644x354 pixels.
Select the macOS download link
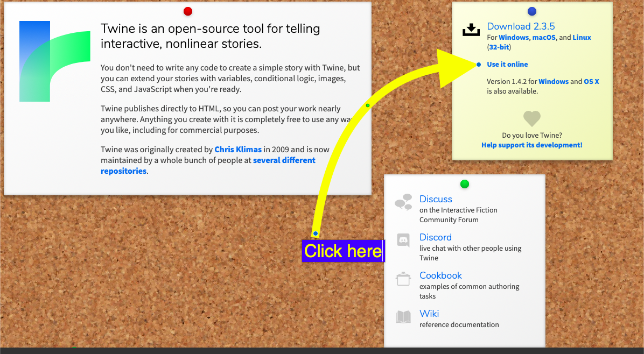click(544, 37)
